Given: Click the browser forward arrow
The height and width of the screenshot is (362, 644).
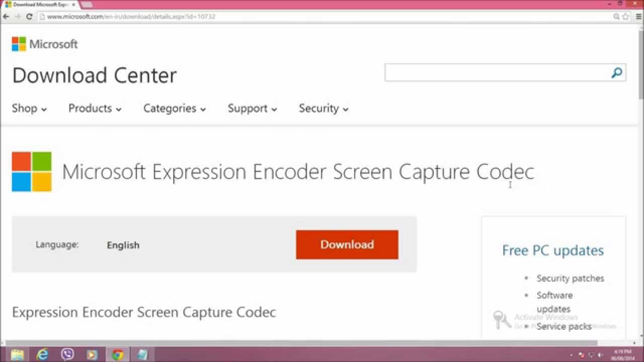Looking at the screenshot, I should (18, 17).
